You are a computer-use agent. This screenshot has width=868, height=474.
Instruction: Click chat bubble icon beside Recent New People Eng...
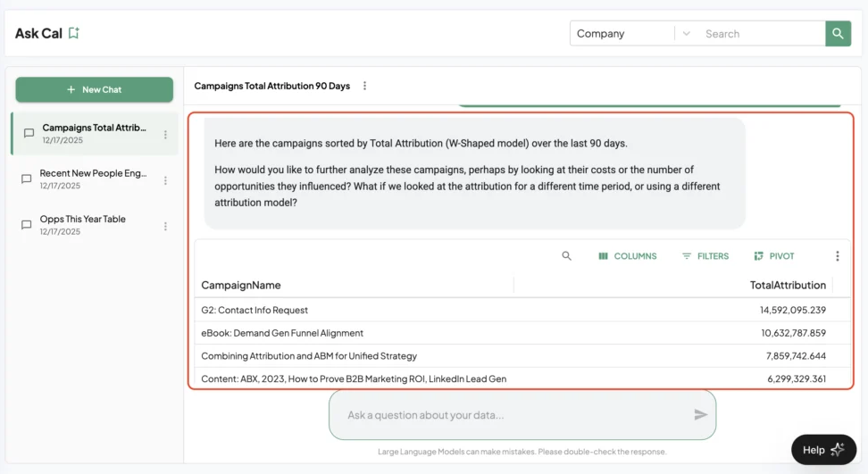26,179
